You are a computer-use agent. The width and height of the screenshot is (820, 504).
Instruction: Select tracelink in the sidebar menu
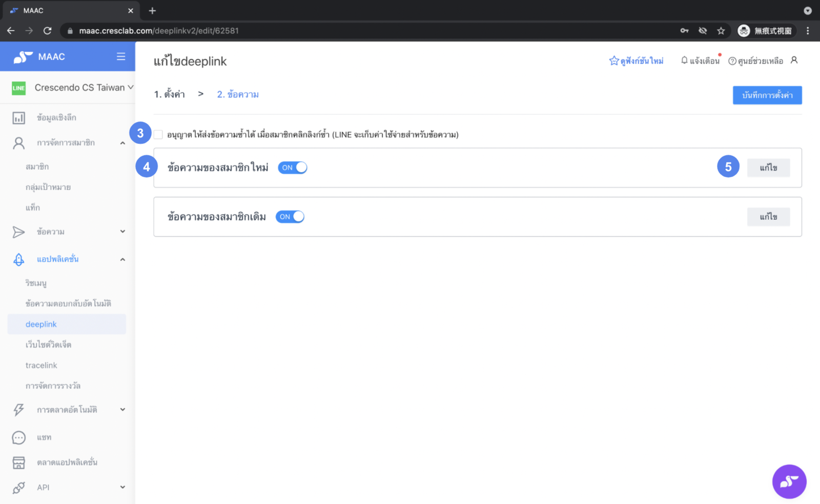click(x=42, y=365)
